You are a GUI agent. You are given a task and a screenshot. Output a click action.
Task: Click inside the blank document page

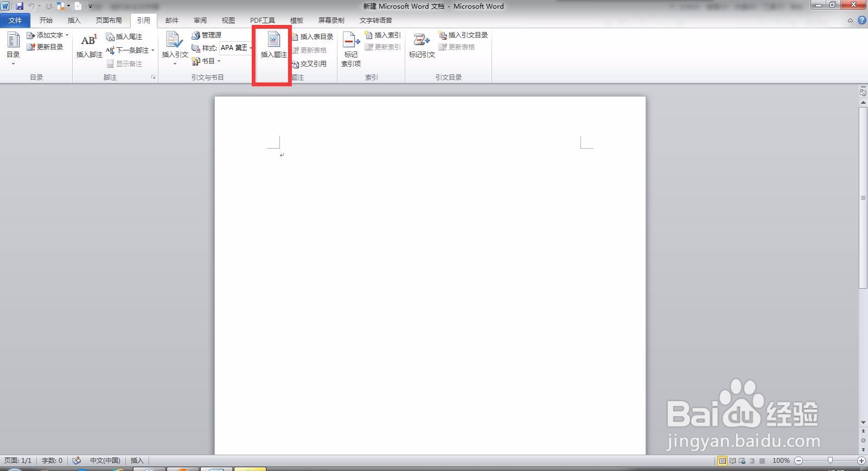430,276
